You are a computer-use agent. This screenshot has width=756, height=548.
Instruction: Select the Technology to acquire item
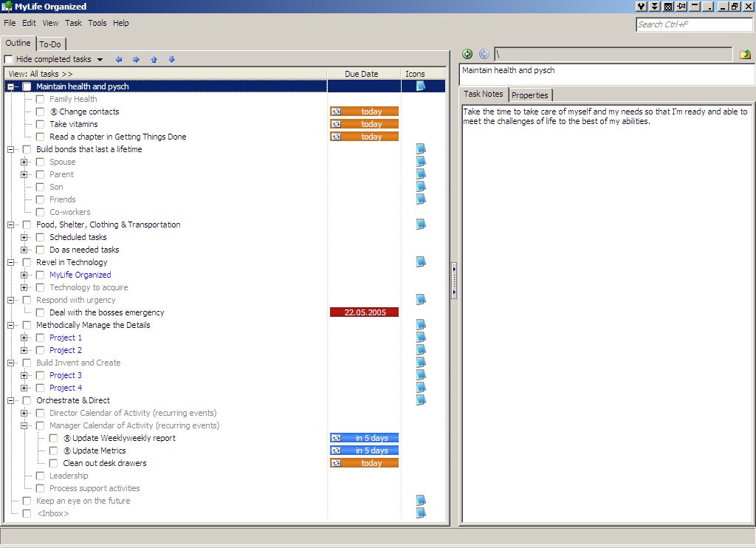pos(89,287)
